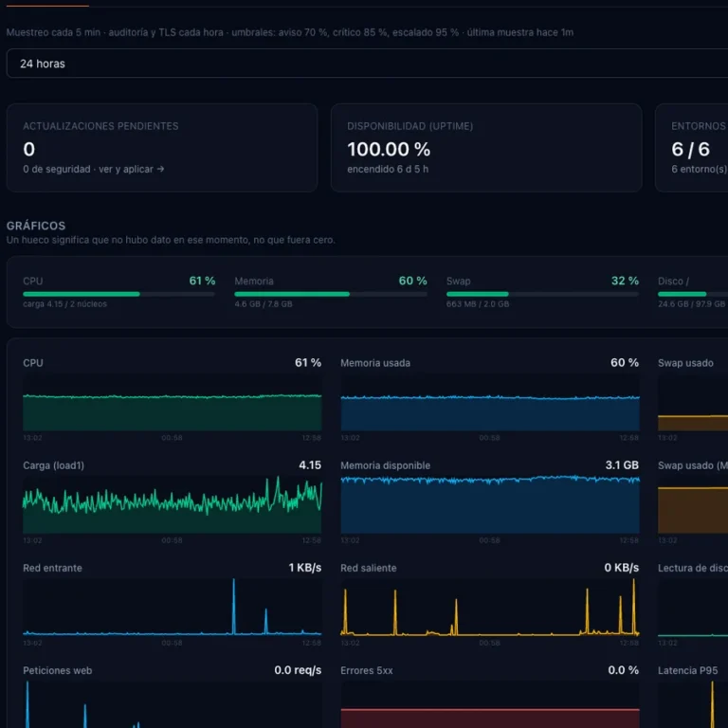Select the Memoria disponible chart
The width and height of the screenshot is (728, 728).
point(490,504)
